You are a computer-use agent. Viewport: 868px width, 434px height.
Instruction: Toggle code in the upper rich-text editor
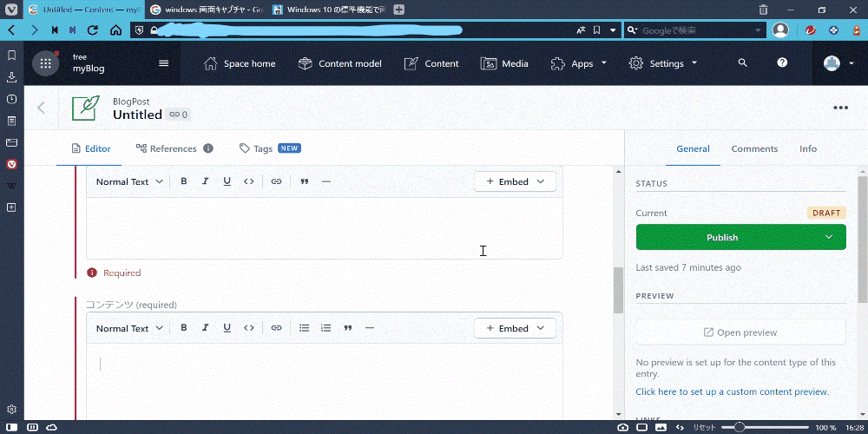pyautogui.click(x=249, y=181)
